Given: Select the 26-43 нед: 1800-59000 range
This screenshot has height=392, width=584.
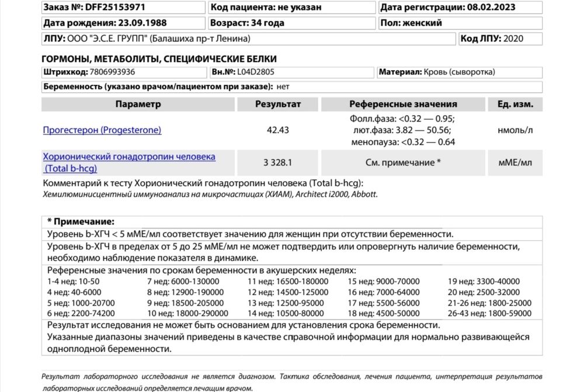Looking at the screenshot, I should [x=490, y=313].
